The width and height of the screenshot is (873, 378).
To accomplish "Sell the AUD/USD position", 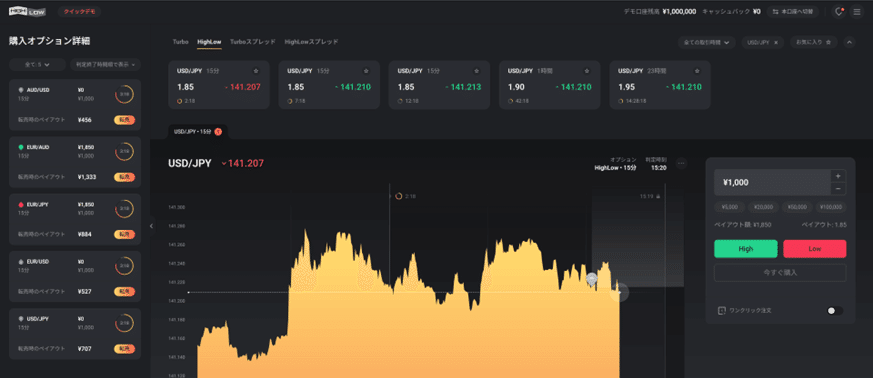I will (x=125, y=120).
